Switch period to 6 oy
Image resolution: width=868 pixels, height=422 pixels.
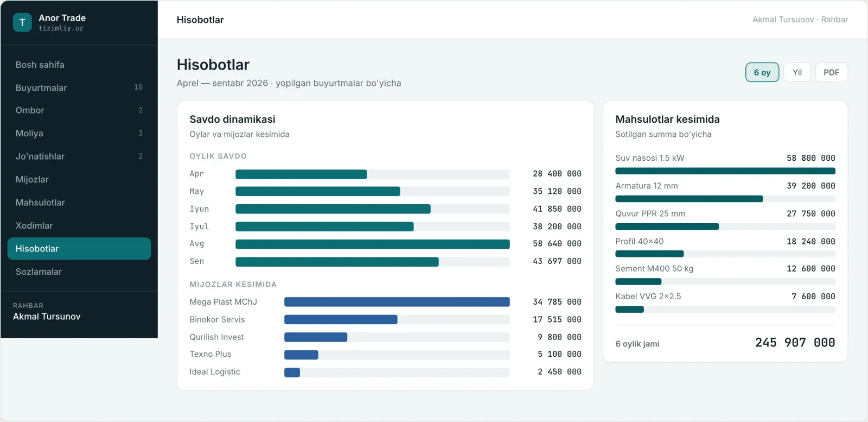point(762,72)
